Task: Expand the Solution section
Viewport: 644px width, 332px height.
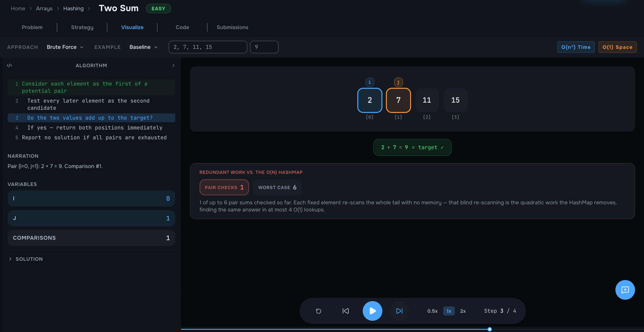Action: [25, 259]
